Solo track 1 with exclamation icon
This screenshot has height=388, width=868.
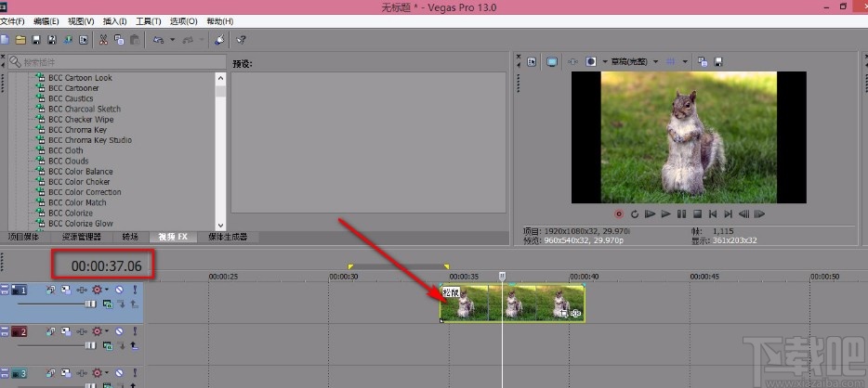point(134,290)
